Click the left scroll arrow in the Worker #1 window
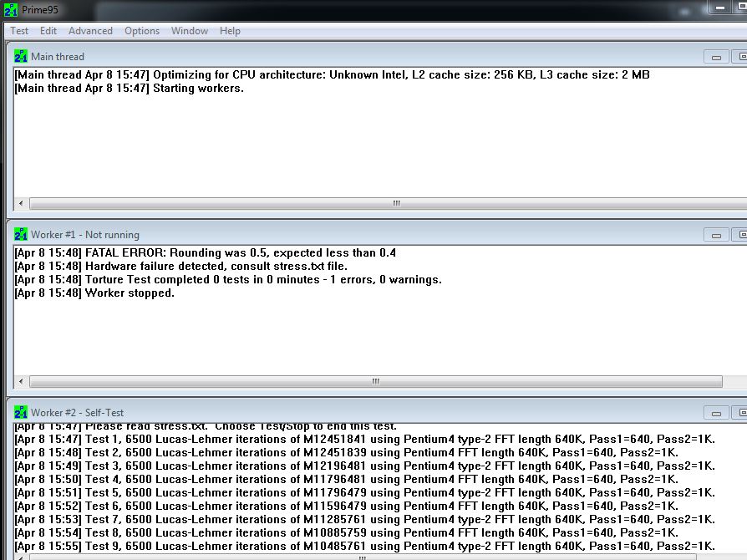 (21, 381)
